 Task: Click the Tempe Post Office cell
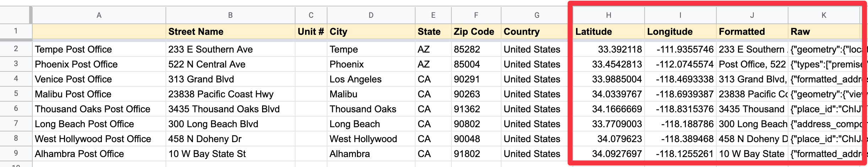tap(99, 49)
